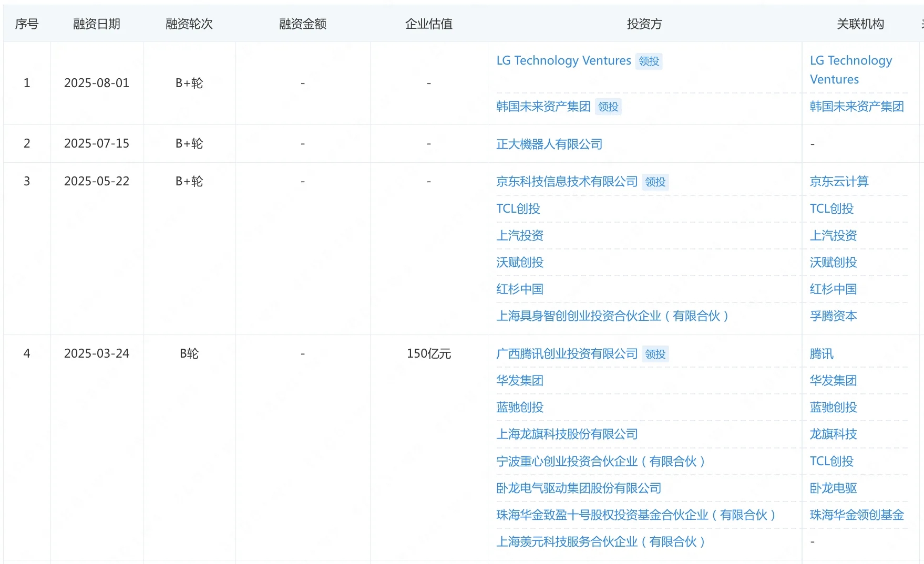Select date cell 2025-05-22
Image resolution: width=924 pixels, height=564 pixels.
[97, 181]
